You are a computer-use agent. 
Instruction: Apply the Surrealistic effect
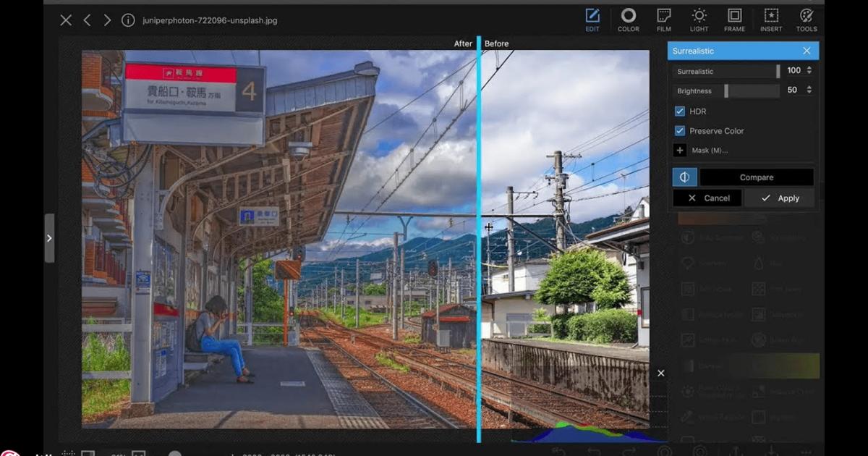pyautogui.click(x=779, y=198)
